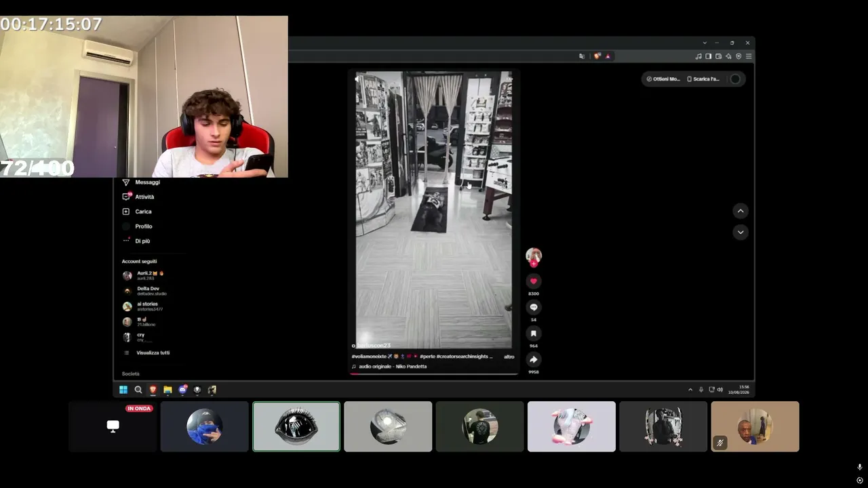Click the Carica plus icon in the sidebar
868x488 pixels.
125,211
